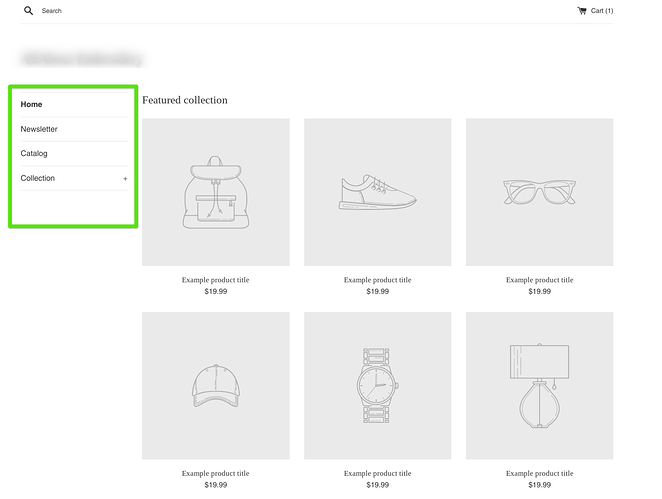Screen dimensions: 662x499
Task: Click the Featured collection heading
Action: pos(185,100)
